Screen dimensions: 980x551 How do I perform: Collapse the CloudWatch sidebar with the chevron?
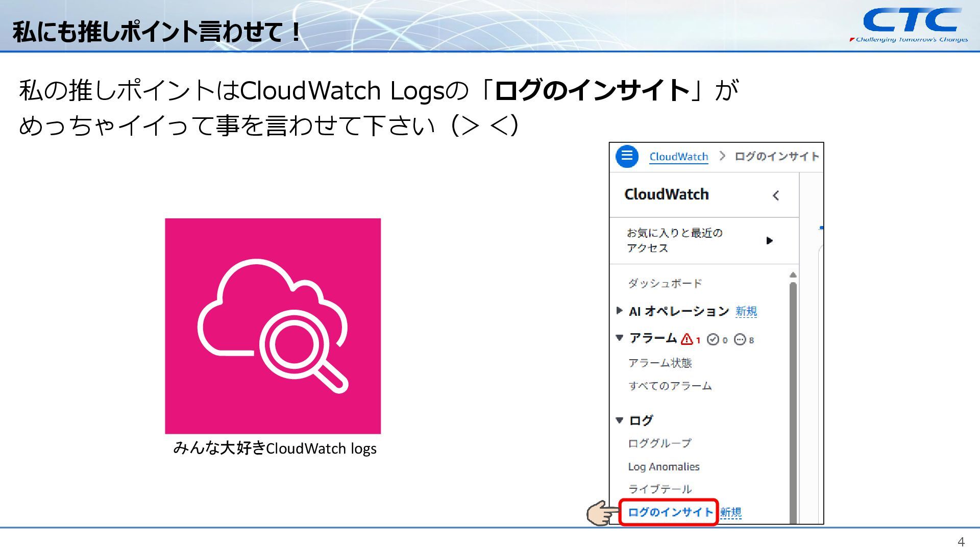pos(776,195)
